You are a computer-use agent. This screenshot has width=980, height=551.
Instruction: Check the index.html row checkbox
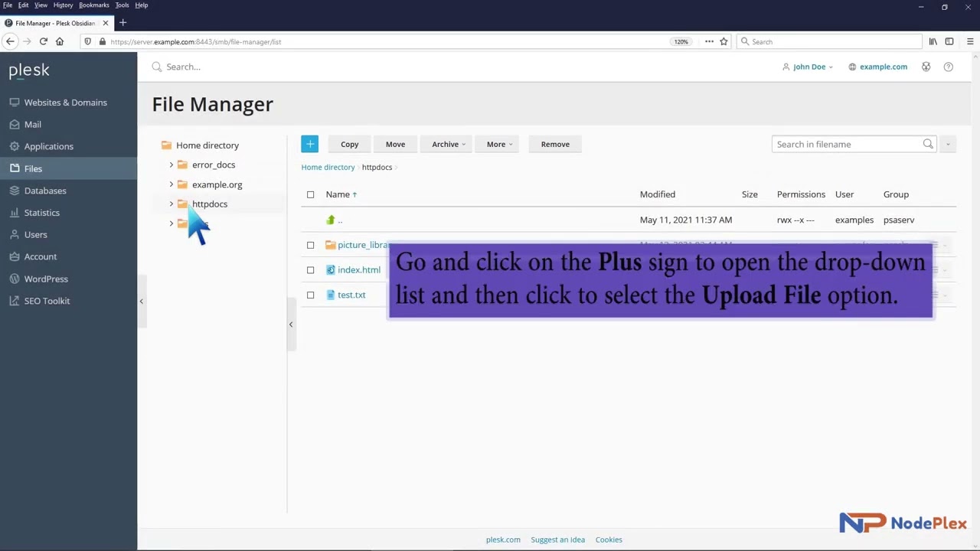pyautogui.click(x=310, y=269)
